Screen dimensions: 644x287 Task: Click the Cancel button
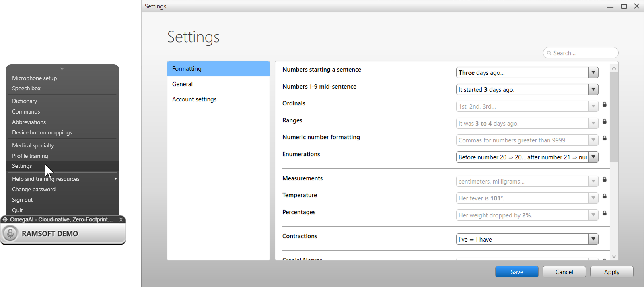[564, 272]
